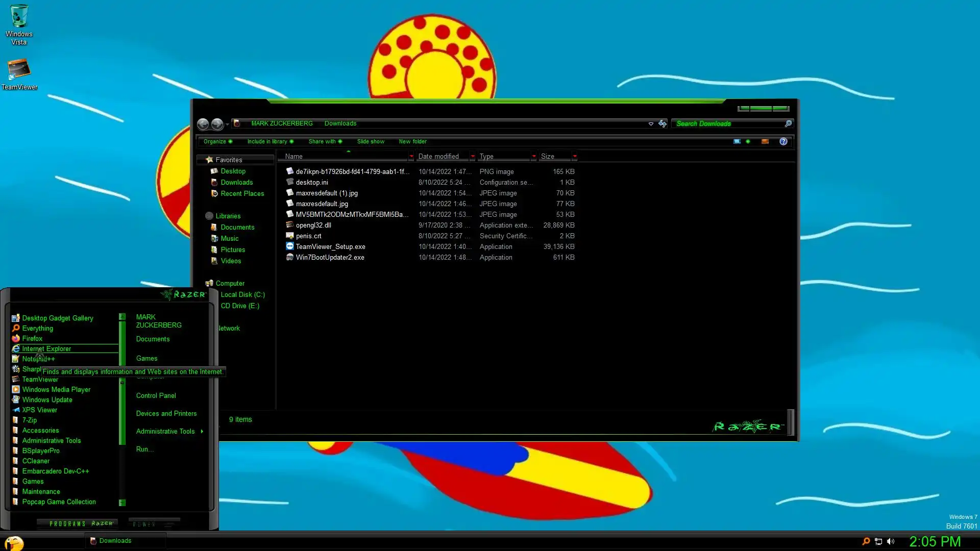Click the Slide show button

coord(371,141)
